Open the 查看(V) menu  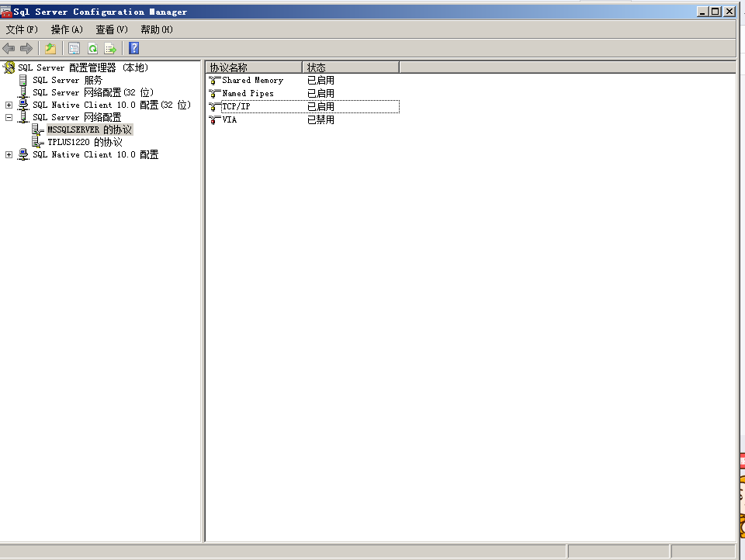pos(112,29)
